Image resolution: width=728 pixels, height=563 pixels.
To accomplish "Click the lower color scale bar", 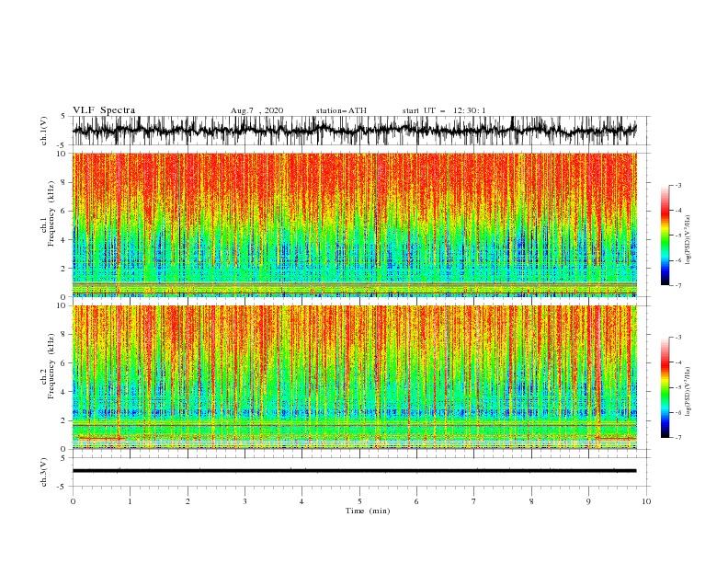I will [665, 387].
